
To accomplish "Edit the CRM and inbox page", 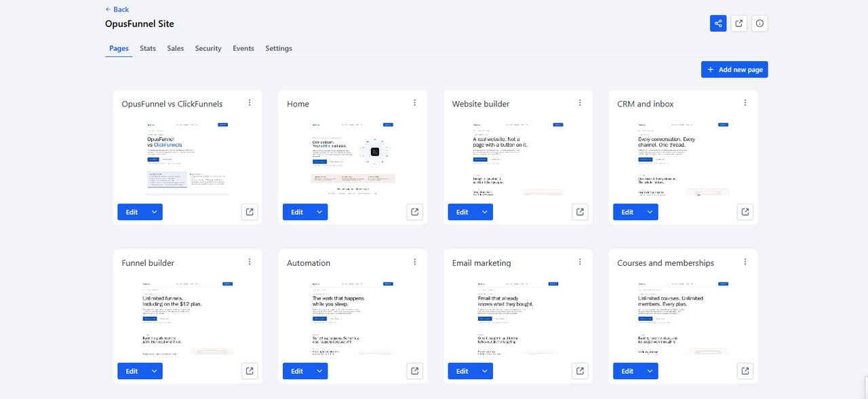I will click(627, 212).
